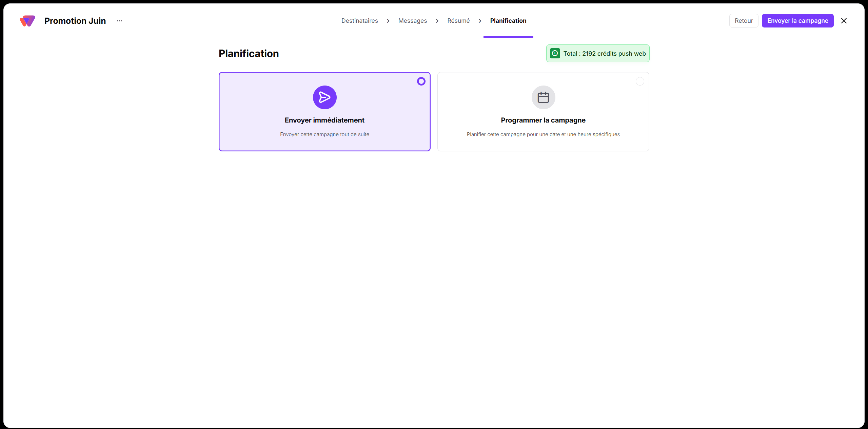Select the Programmer la campagne radio button
Screen dimensions: 868x429
click(640, 81)
